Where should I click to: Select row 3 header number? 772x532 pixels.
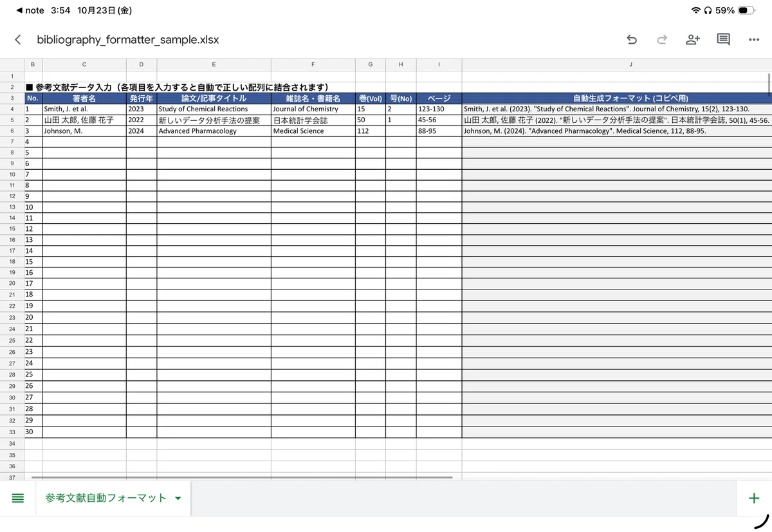coord(12,98)
